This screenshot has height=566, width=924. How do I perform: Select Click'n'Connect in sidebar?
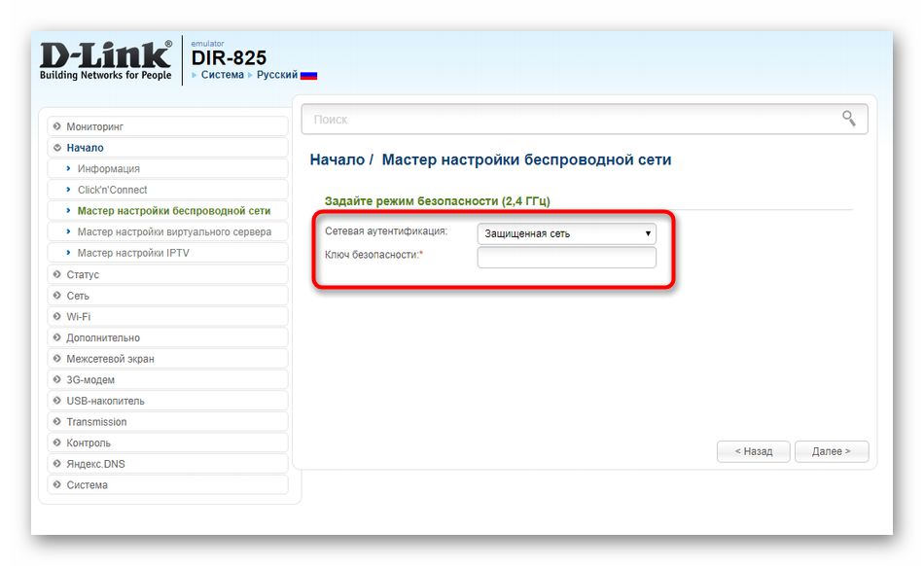click(112, 190)
